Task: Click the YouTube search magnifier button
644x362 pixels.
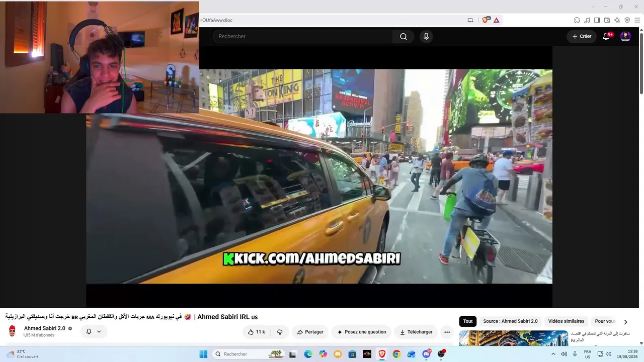Action: click(404, 36)
